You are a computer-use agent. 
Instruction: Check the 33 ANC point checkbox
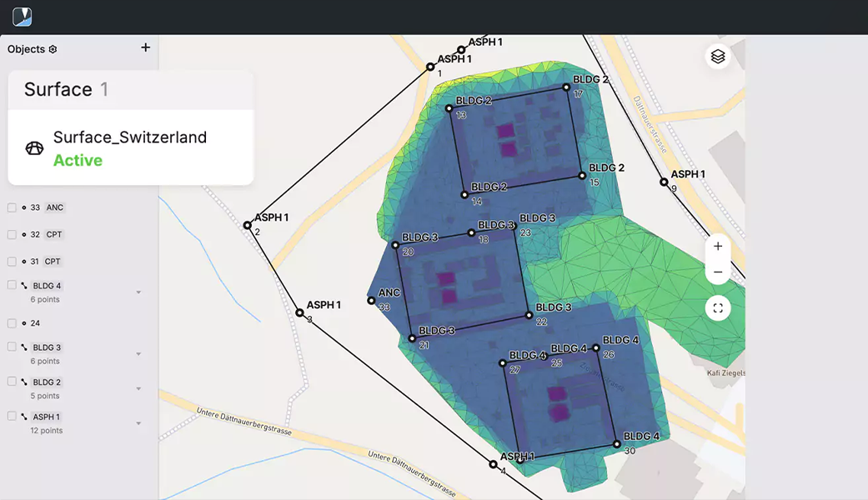pyautogui.click(x=12, y=207)
